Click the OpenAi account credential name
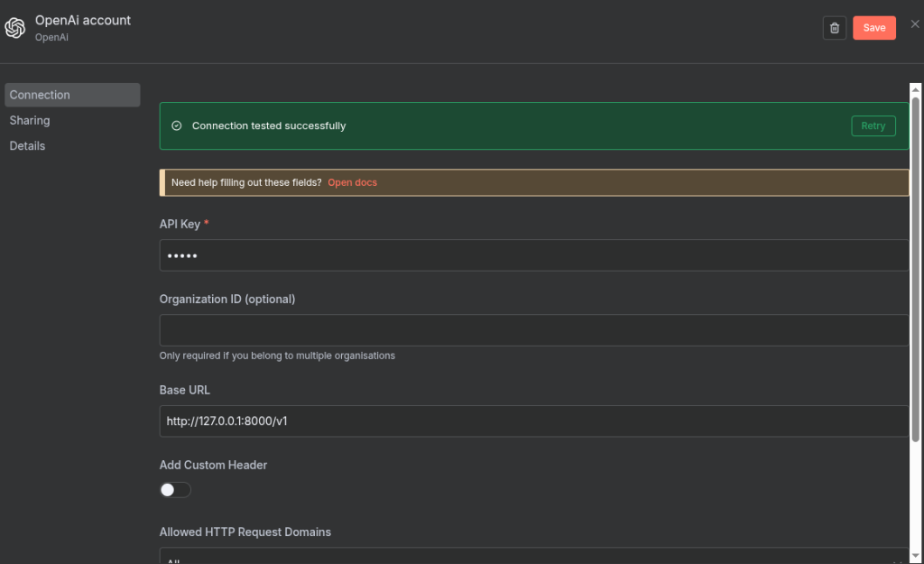This screenshot has width=924, height=564. click(83, 20)
